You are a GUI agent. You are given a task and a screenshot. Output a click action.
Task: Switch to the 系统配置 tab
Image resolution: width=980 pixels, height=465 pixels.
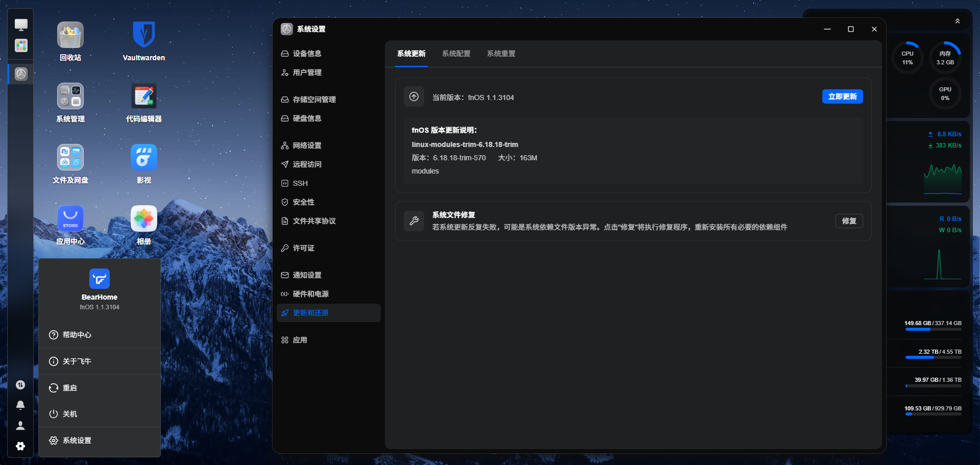point(456,54)
